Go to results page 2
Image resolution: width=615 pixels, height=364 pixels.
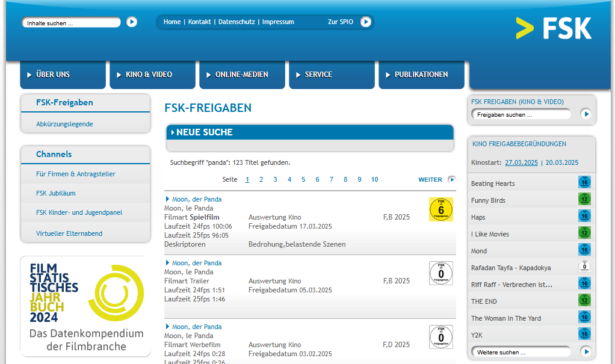261,179
